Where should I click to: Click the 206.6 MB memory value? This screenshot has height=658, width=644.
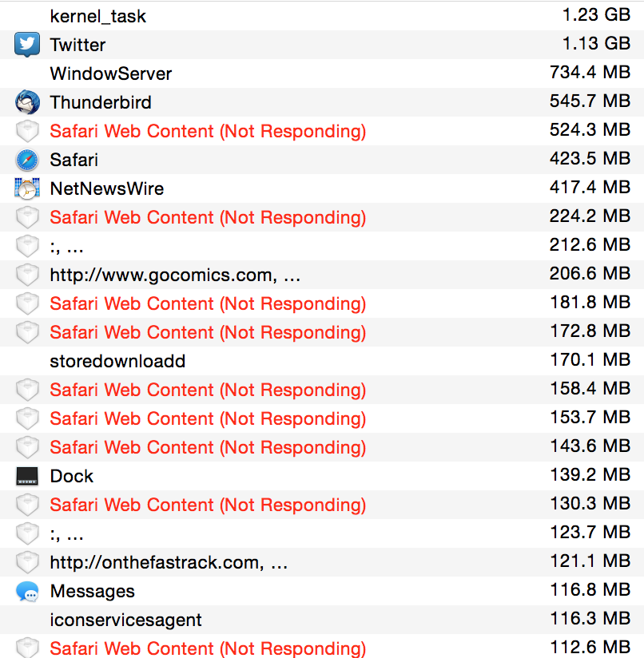tap(590, 274)
